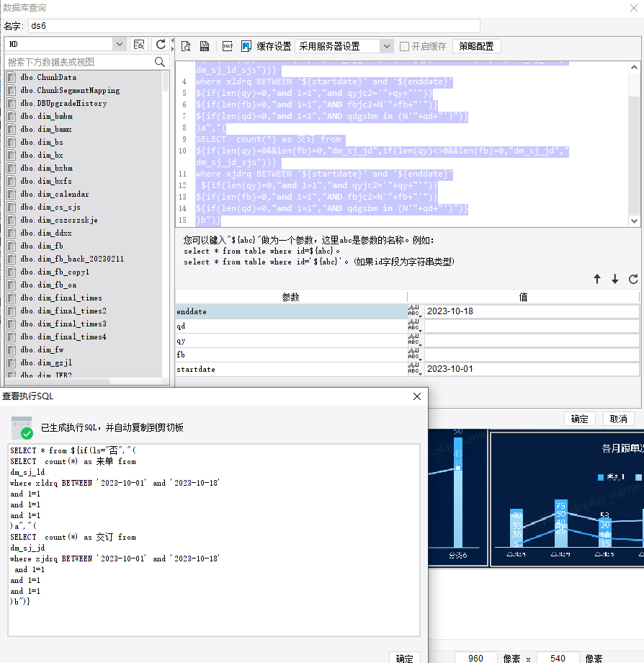Viewport: 644px width, 663px height.
Task: Click the startdate value field 2023-10-01
Action: 532,369
